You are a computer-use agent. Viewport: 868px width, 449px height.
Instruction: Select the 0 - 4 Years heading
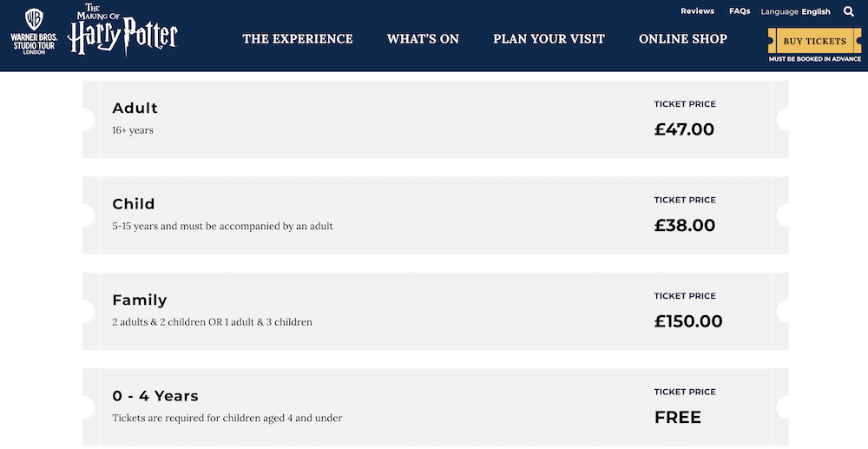point(155,396)
